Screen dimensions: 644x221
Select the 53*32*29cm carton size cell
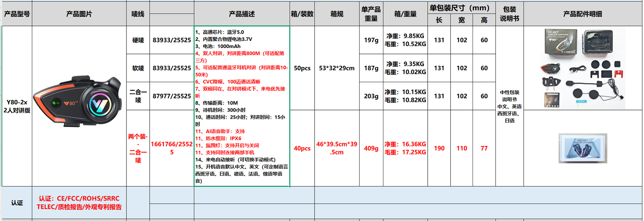pos(337,68)
